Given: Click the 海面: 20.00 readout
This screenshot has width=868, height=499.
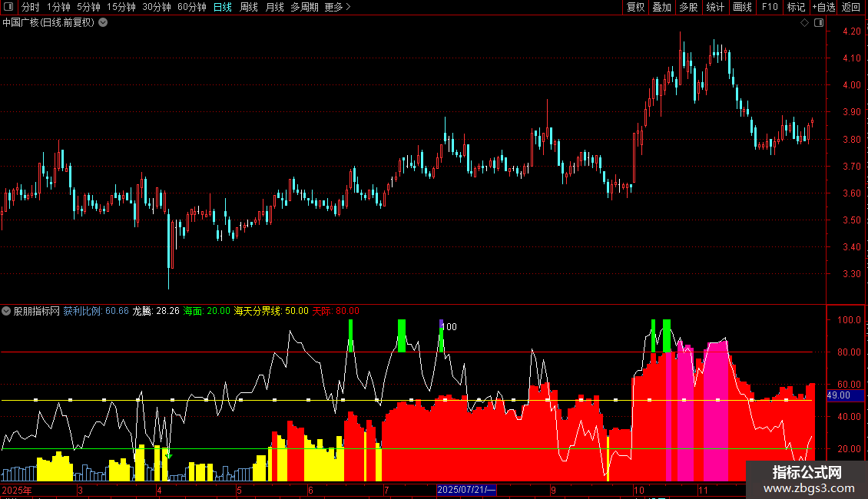Looking at the screenshot, I should (x=207, y=311).
